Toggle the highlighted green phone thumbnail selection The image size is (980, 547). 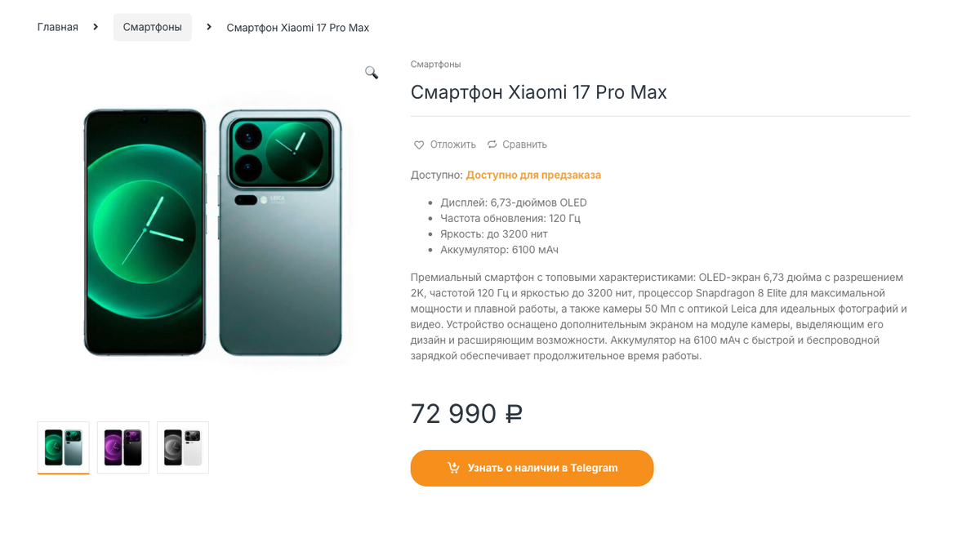click(63, 447)
